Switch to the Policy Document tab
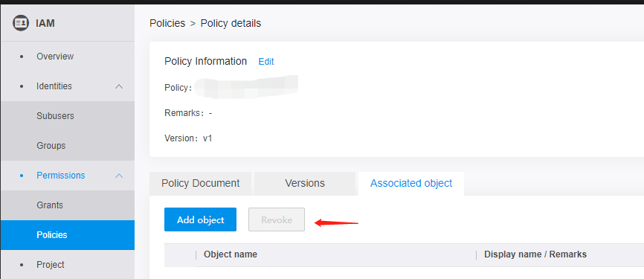Viewport: 644px width, 279px height. click(x=201, y=183)
